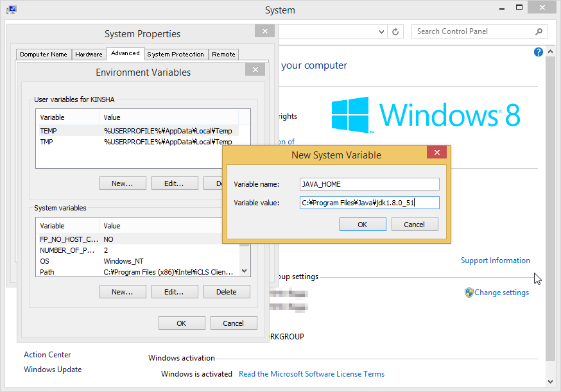Open the Action Center link
This screenshot has height=392, width=561.
[47, 354]
